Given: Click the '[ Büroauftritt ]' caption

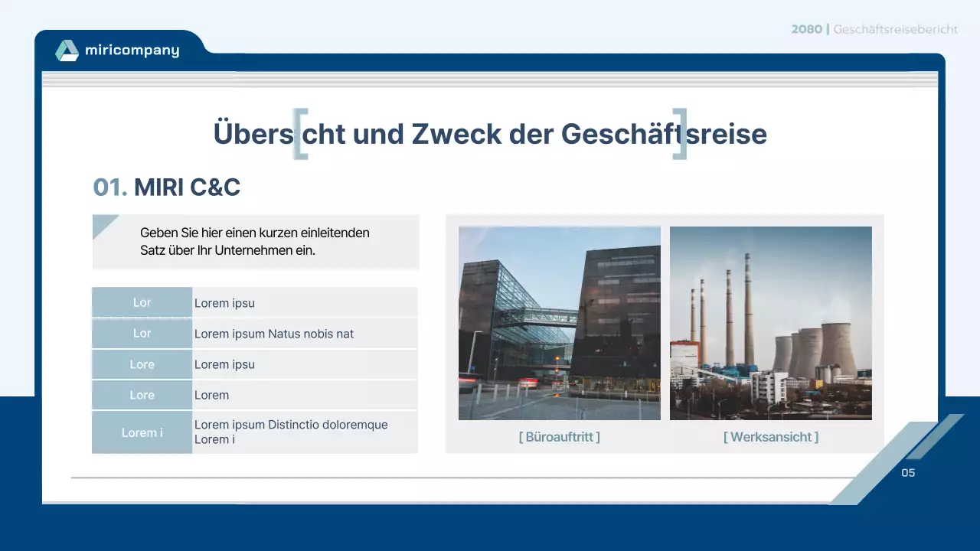Looking at the screenshot, I should point(560,436).
